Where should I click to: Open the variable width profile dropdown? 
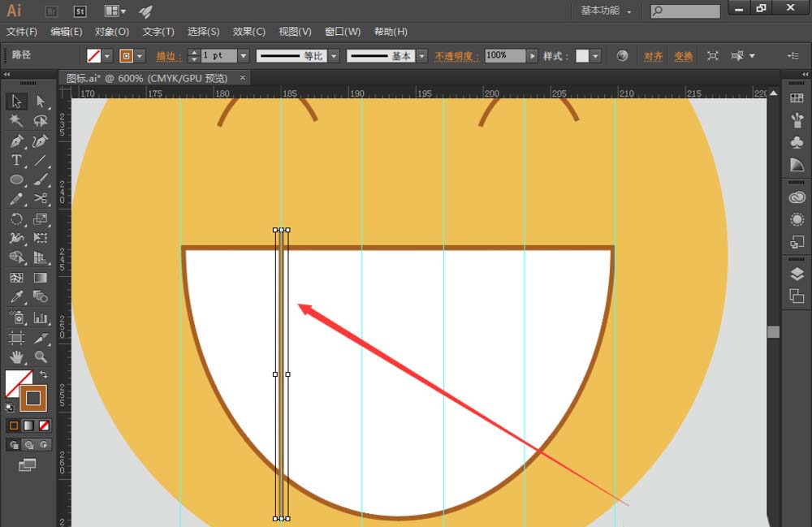click(334, 56)
